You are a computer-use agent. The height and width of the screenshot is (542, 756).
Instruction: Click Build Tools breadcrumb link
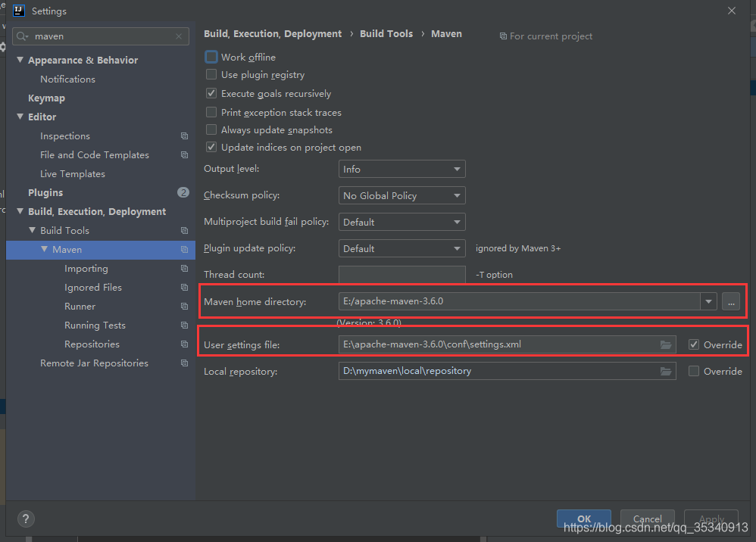[386, 34]
